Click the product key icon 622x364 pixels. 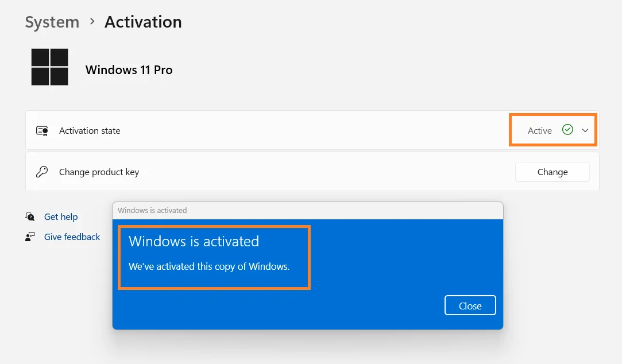pos(42,172)
